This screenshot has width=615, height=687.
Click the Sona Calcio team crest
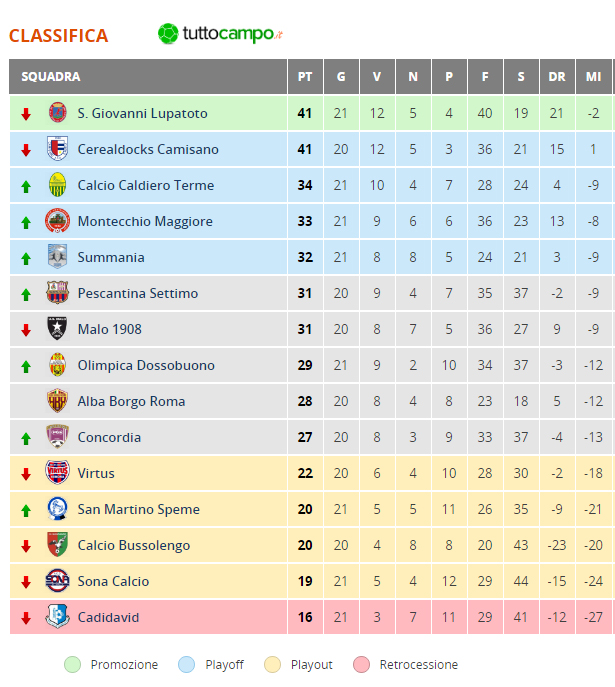tap(57, 581)
